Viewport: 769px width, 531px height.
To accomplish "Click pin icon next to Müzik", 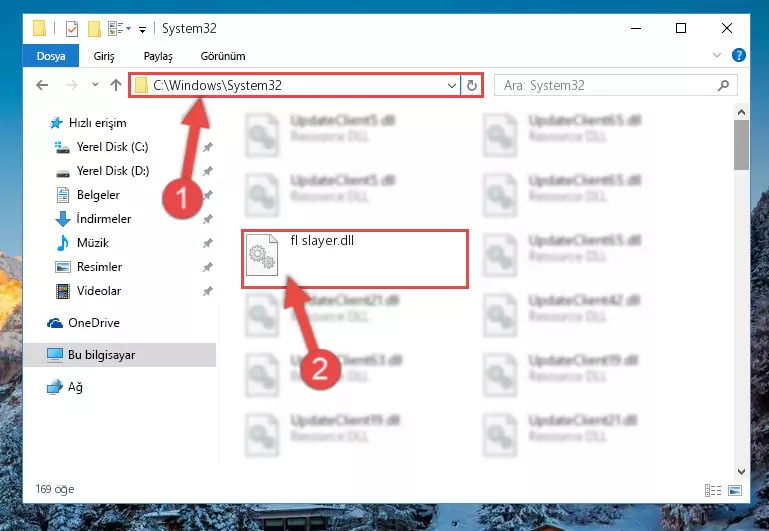I will point(207,243).
